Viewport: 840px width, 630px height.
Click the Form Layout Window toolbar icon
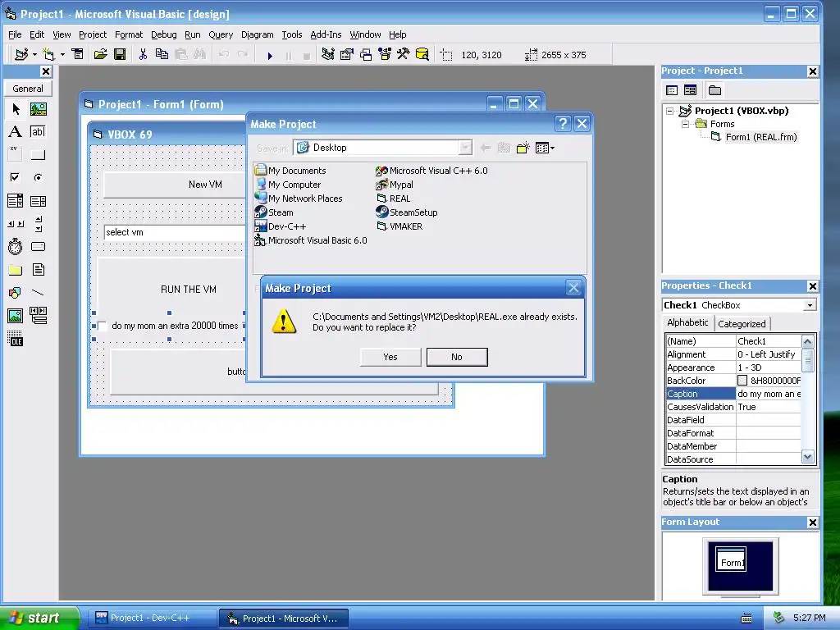click(366, 54)
